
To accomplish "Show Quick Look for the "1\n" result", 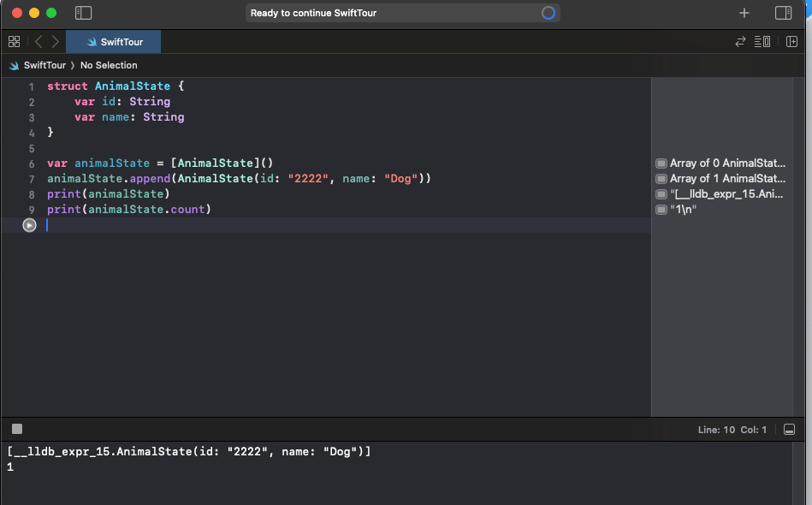I will click(661, 210).
